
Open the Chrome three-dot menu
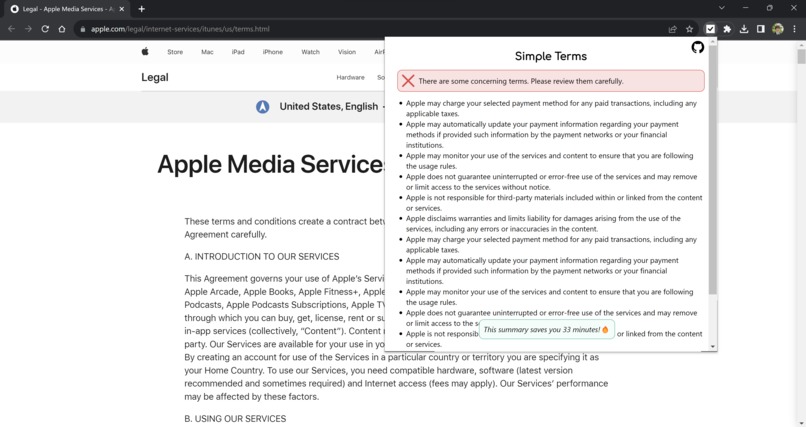pyautogui.click(x=795, y=29)
